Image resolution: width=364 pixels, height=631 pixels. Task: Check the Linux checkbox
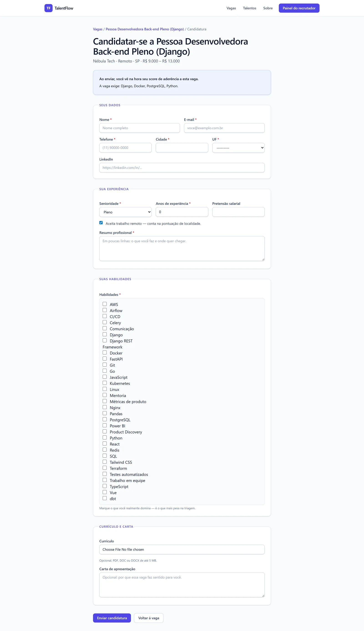coord(105,389)
